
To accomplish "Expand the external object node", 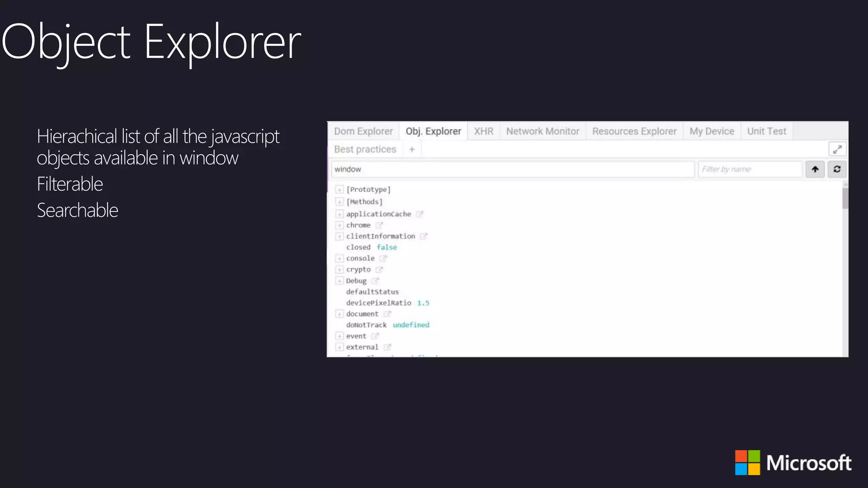I will (x=339, y=347).
